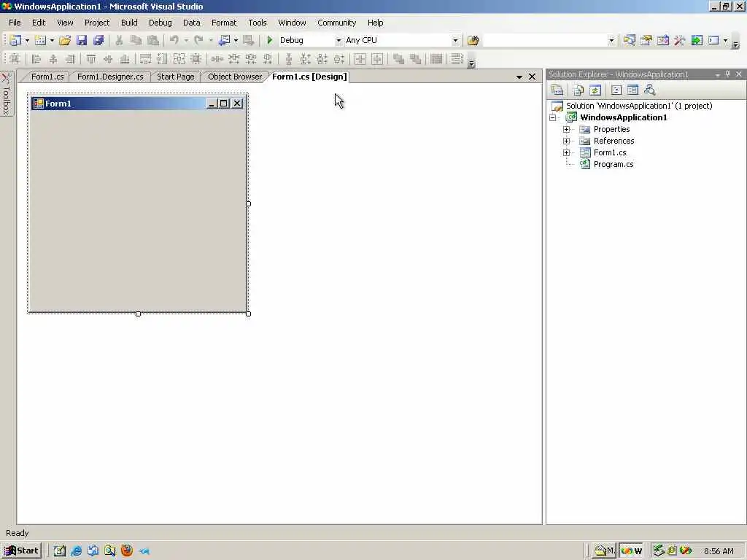Open the Find combo box dropdown arrow
747x560 pixels.
click(611, 41)
